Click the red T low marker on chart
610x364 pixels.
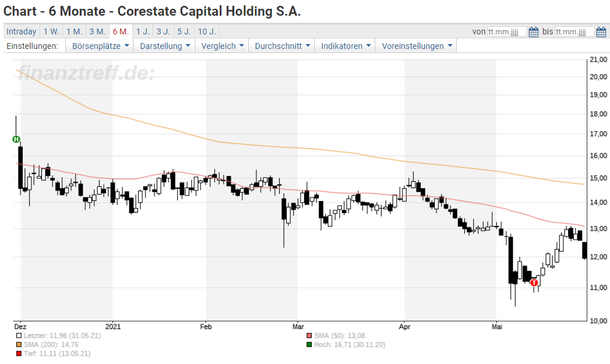coord(534,282)
